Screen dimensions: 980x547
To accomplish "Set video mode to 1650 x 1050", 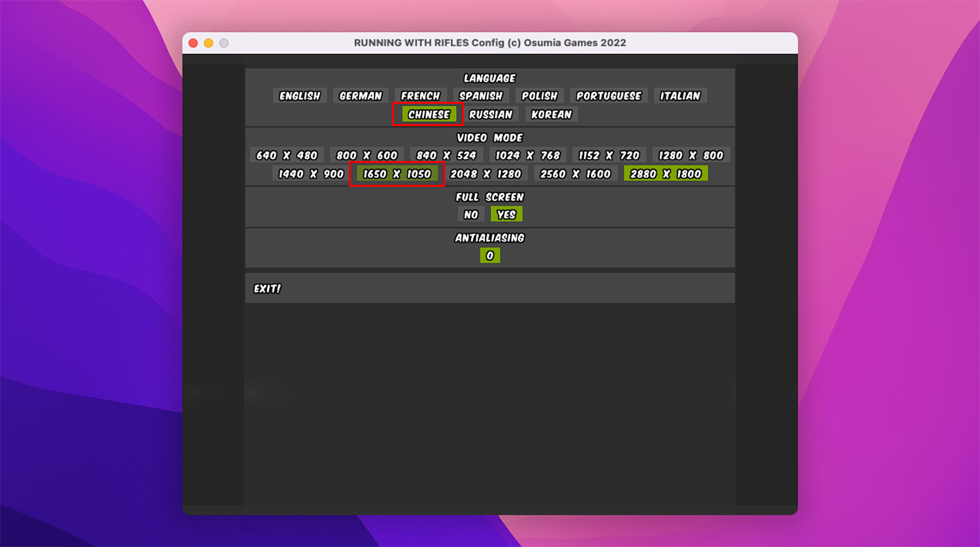I will pyautogui.click(x=397, y=174).
